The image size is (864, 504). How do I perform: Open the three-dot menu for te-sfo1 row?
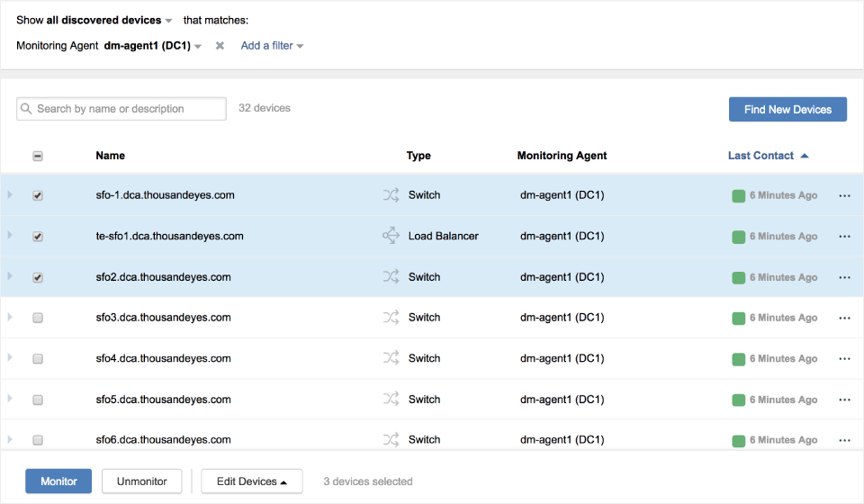coord(844,236)
